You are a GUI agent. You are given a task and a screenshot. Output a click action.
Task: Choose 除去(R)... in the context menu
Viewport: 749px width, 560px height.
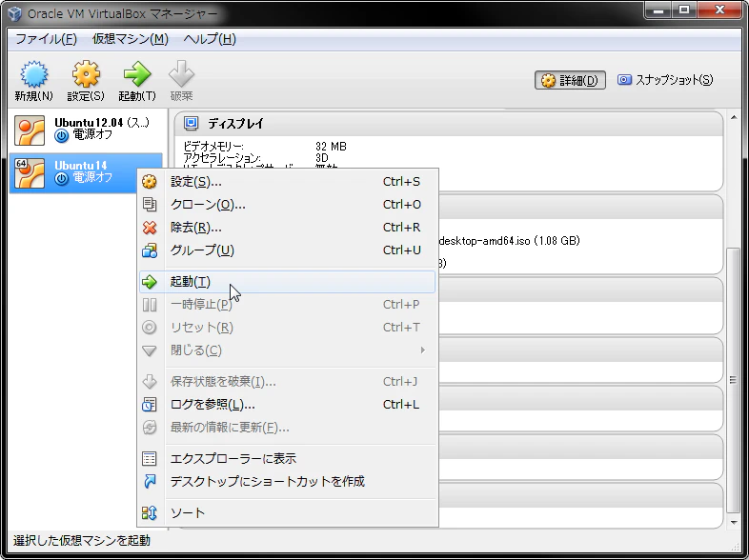(287, 228)
